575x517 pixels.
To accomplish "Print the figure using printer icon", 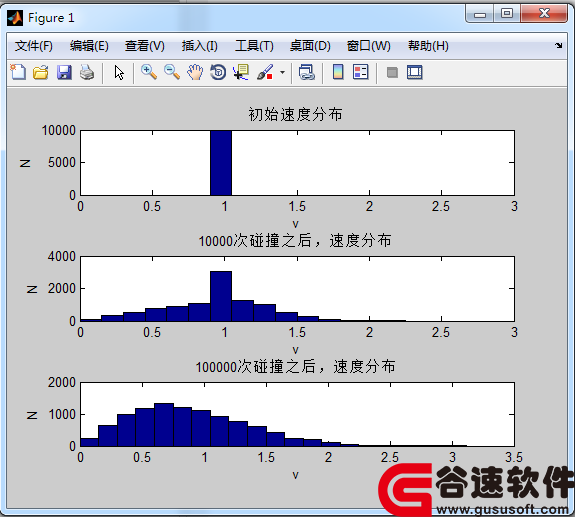I will click(x=87, y=72).
